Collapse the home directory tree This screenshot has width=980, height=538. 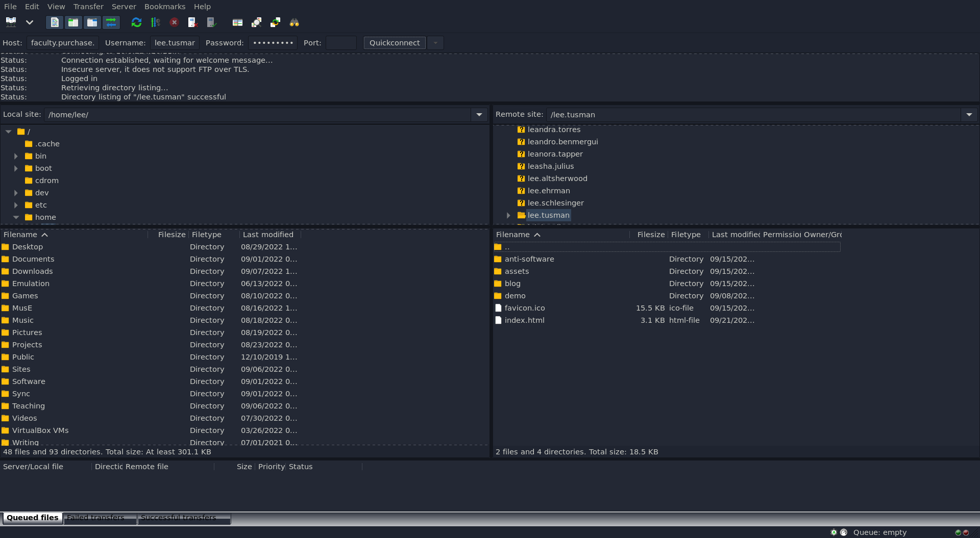click(16, 217)
